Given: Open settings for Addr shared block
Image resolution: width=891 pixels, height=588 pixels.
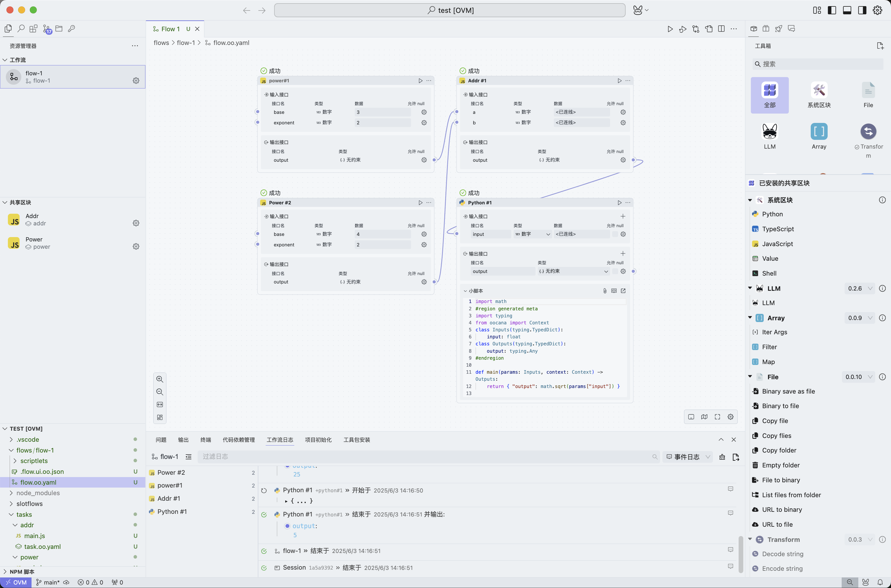Looking at the screenshot, I should (136, 223).
